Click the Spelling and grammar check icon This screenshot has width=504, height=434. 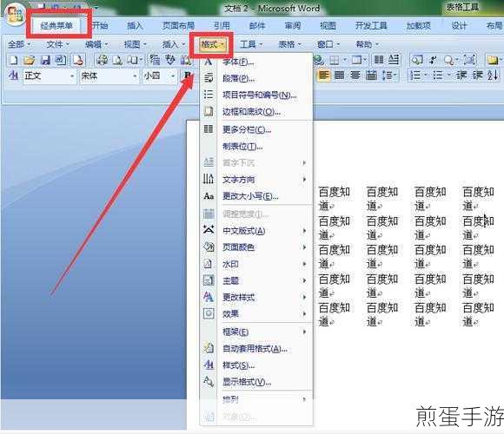coord(170,60)
